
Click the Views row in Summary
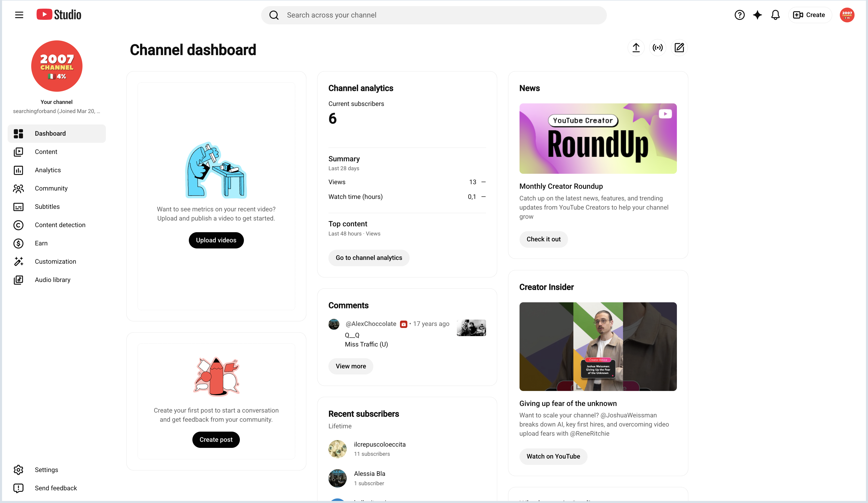pos(407,182)
